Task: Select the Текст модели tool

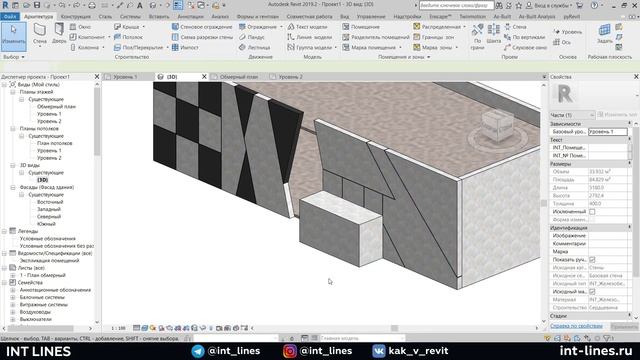Action: coord(307,27)
